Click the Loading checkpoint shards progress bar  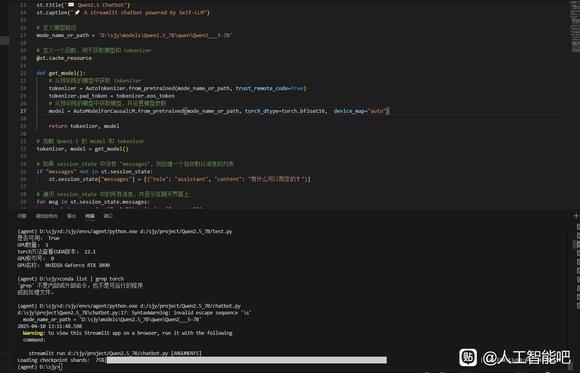(247, 360)
